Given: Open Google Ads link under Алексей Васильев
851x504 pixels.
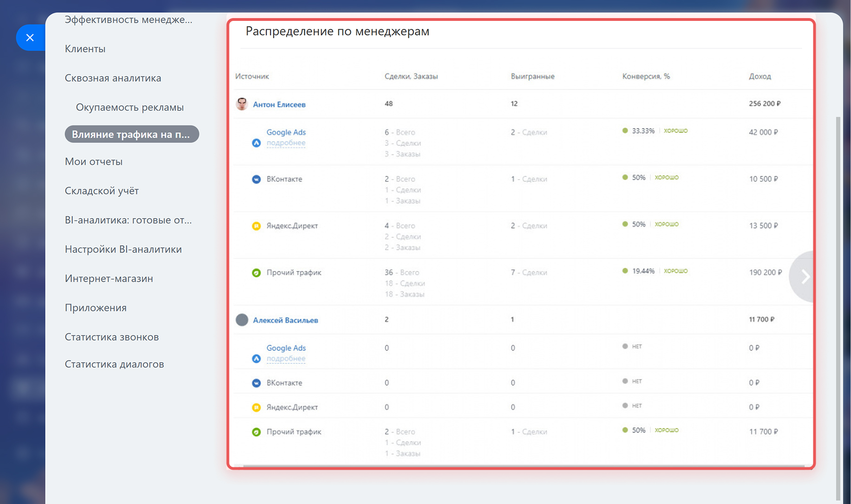Looking at the screenshot, I should click(x=286, y=348).
